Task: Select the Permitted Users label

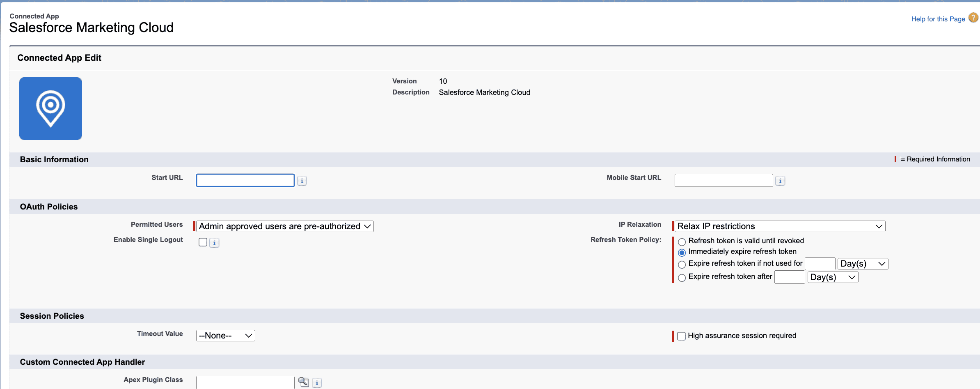Action: tap(157, 224)
